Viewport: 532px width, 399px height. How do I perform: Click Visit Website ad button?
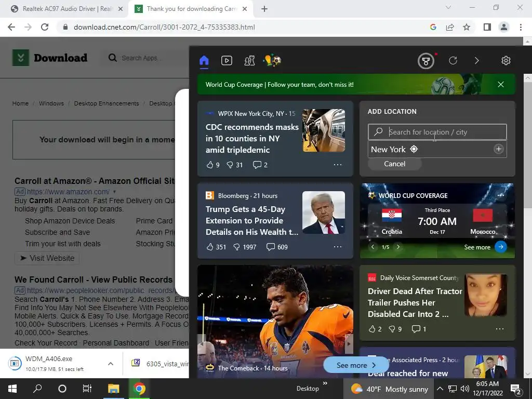[47, 258]
